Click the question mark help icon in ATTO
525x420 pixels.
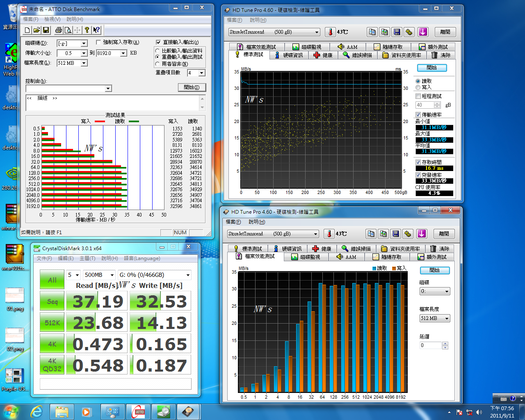click(87, 30)
